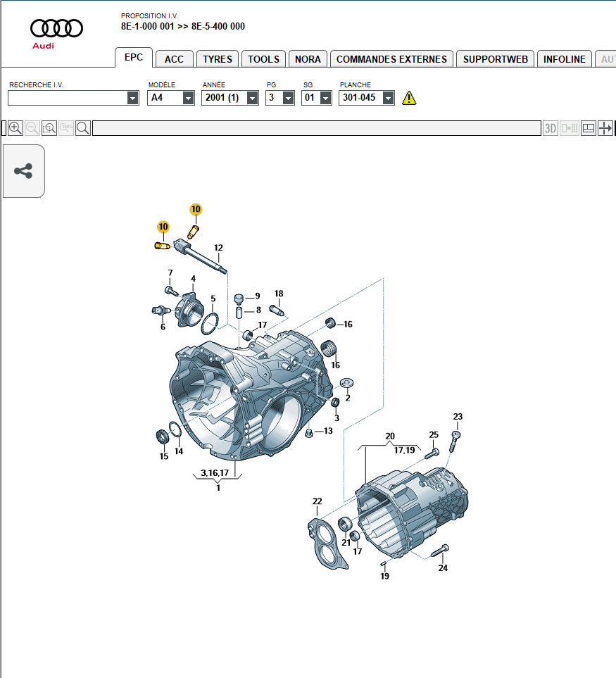Click the horizontal expand arrows icon
The height and width of the screenshot is (678, 616).
point(605,128)
